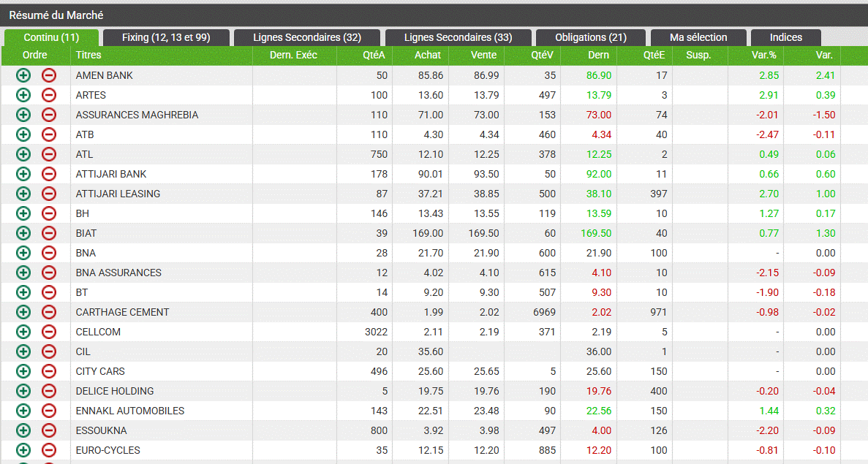868x464 pixels.
Task: Click ATB Var.% value -2.47
Action: click(767, 134)
